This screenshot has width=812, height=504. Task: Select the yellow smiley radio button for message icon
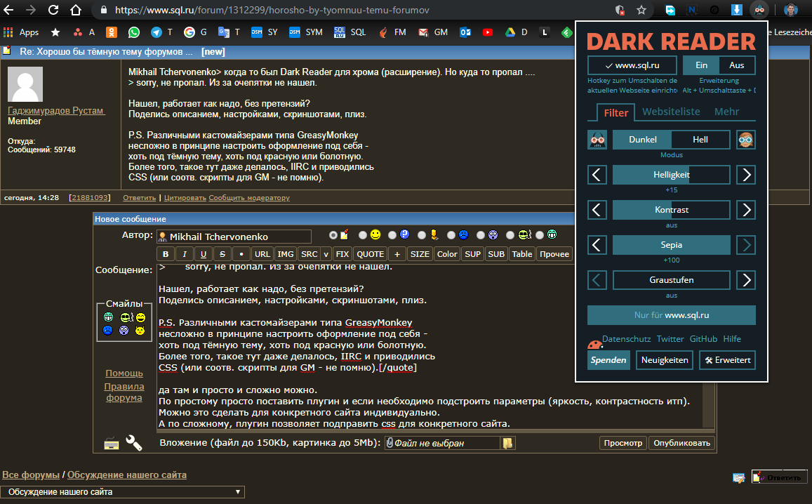(363, 235)
